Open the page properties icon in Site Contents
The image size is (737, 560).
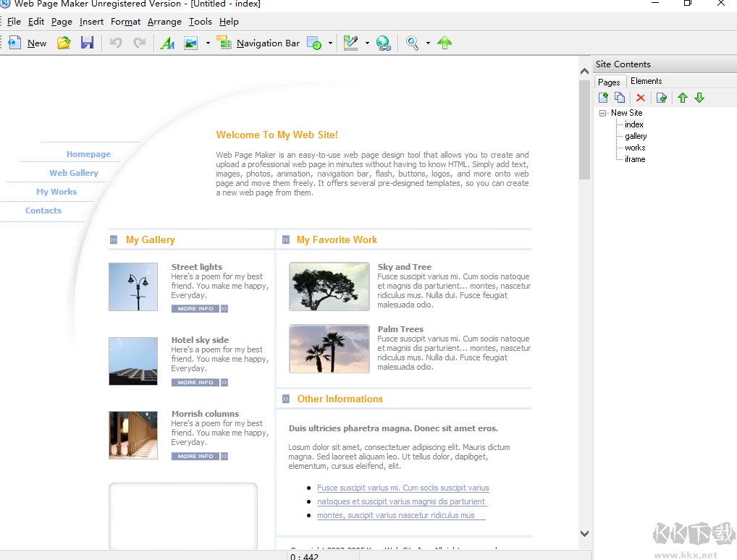(662, 97)
